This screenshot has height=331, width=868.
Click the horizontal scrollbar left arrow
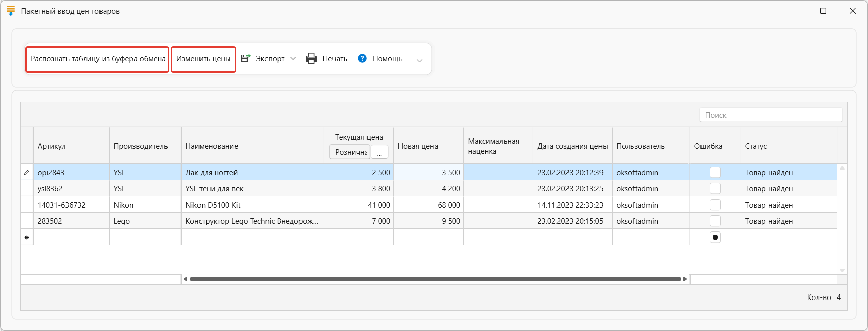(185, 279)
